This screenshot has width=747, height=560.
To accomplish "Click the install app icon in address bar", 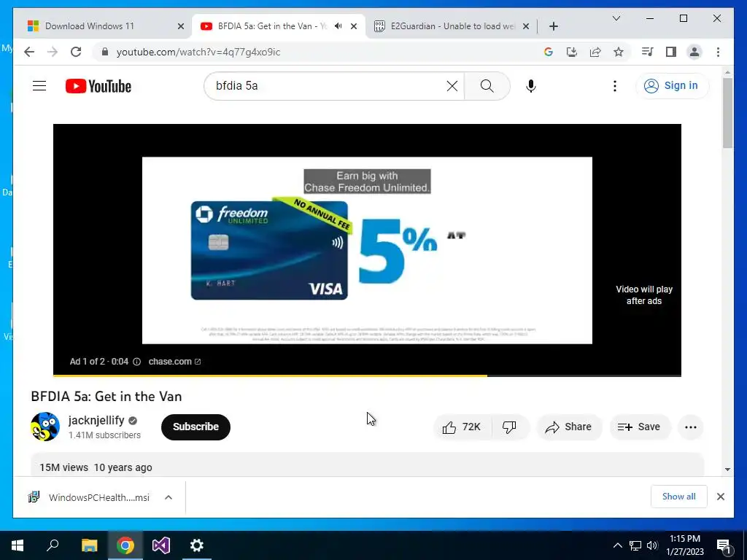I will 572,52.
